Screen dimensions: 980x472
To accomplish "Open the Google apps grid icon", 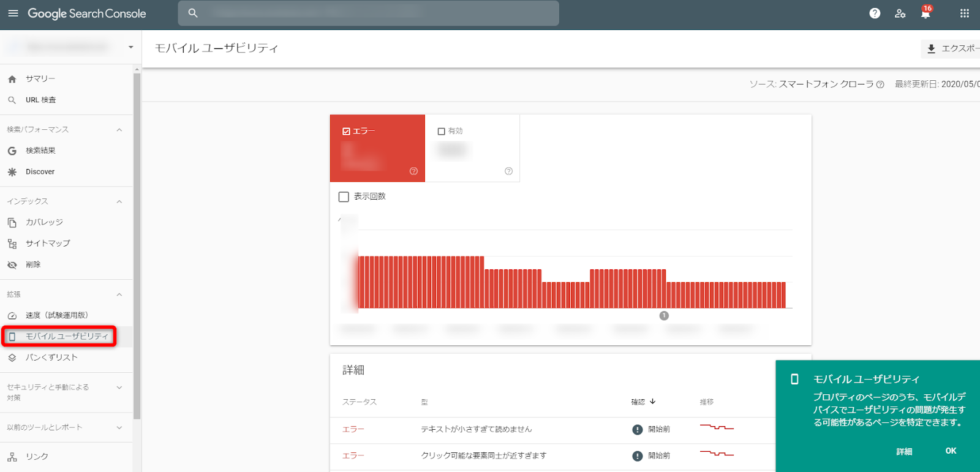I will (x=965, y=13).
